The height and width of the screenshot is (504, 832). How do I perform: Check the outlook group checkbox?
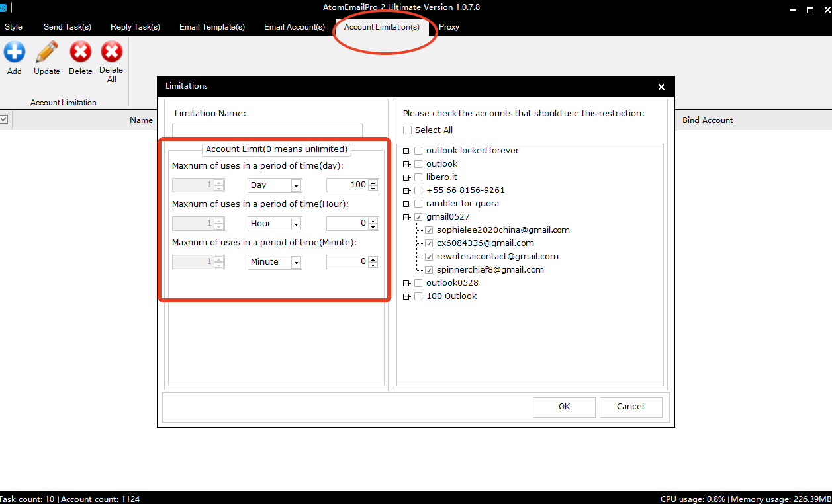(x=418, y=164)
